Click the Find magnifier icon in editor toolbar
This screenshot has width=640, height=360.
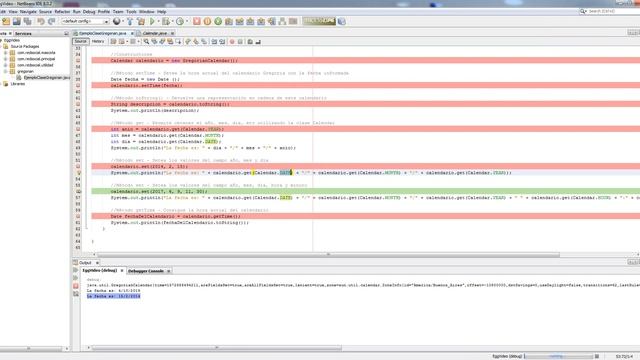pyautogui.click(x=146, y=42)
